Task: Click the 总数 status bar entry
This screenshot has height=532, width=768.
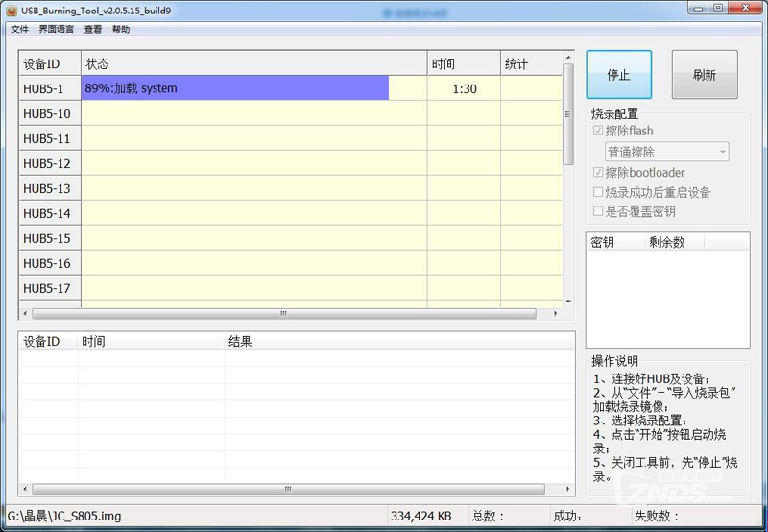Action: 488,516
